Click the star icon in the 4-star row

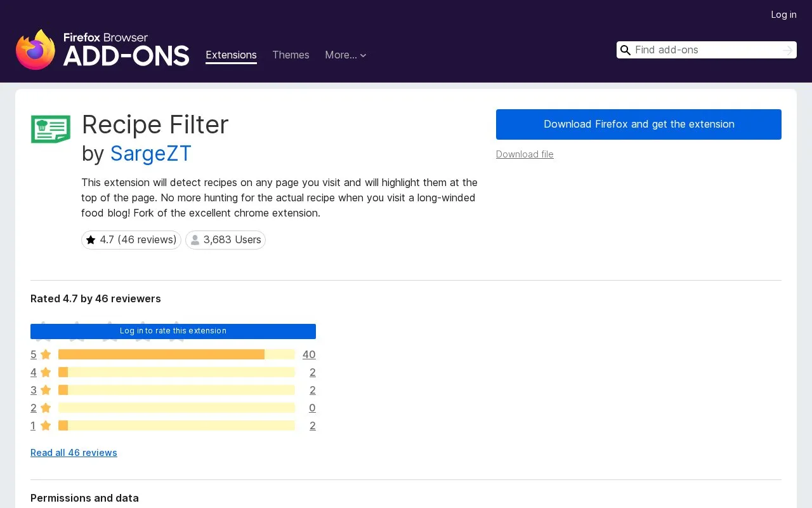[x=46, y=372]
